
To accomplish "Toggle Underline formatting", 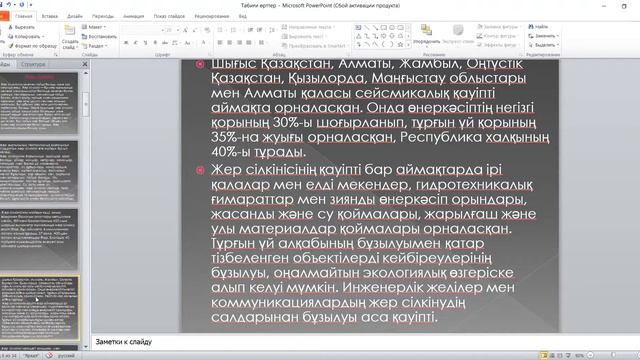I will tap(145, 42).
